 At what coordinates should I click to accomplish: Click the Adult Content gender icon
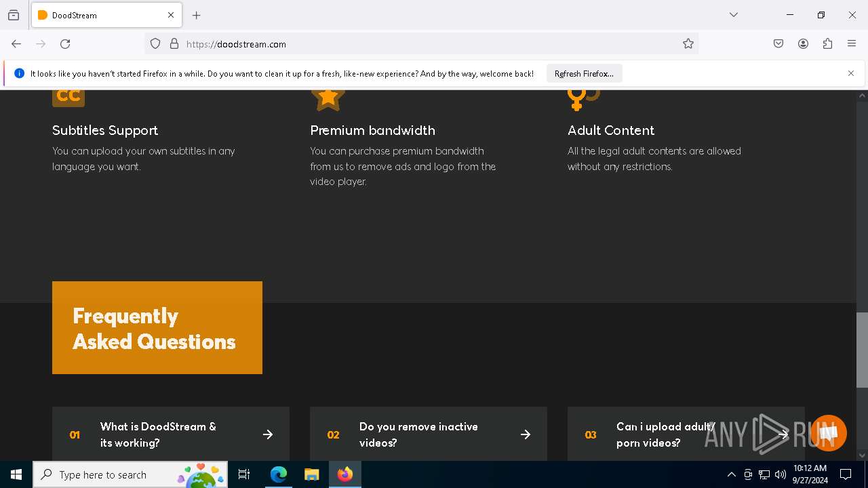tap(583, 100)
